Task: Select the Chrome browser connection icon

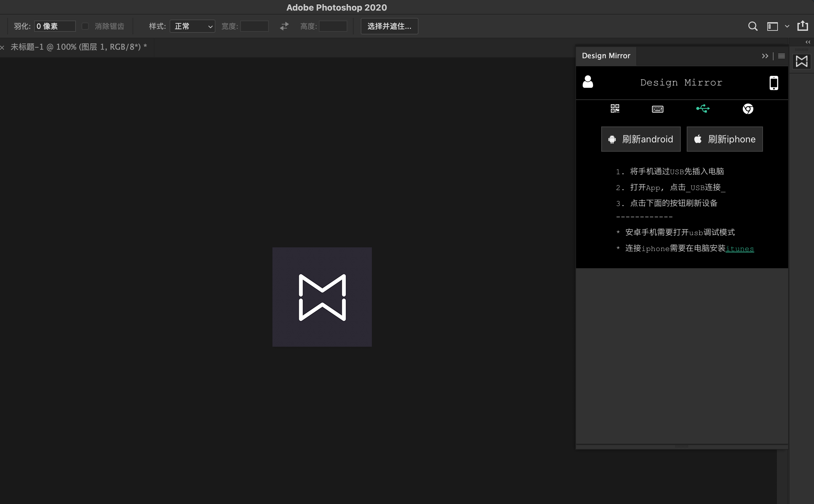Action: pos(748,109)
